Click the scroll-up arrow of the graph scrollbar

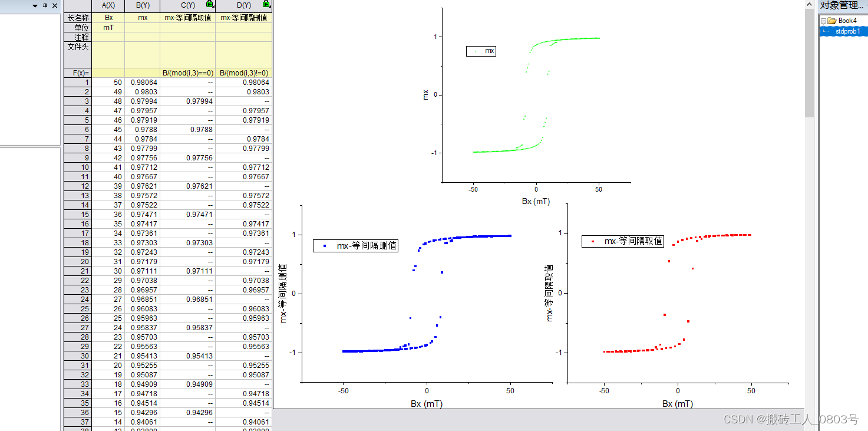pyautogui.click(x=810, y=5)
